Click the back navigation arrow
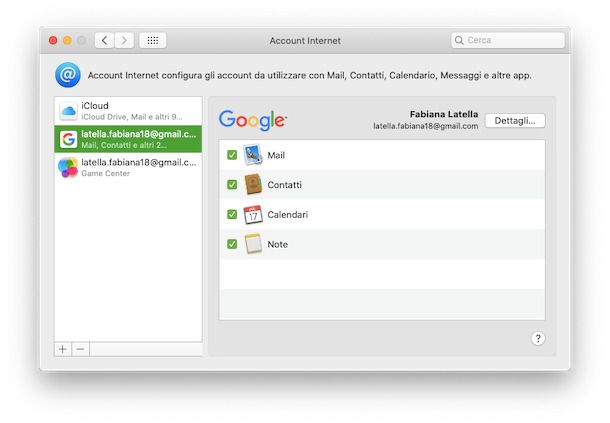The width and height of the screenshot is (610, 423). pos(104,40)
